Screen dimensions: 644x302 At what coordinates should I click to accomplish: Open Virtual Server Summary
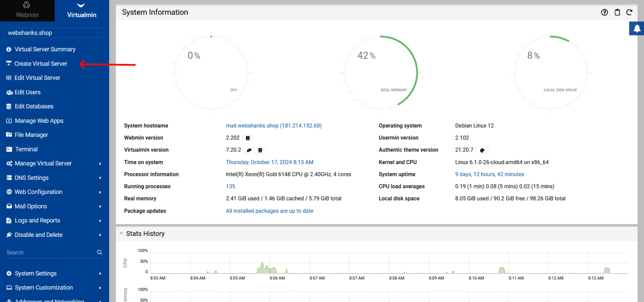coord(45,49)
